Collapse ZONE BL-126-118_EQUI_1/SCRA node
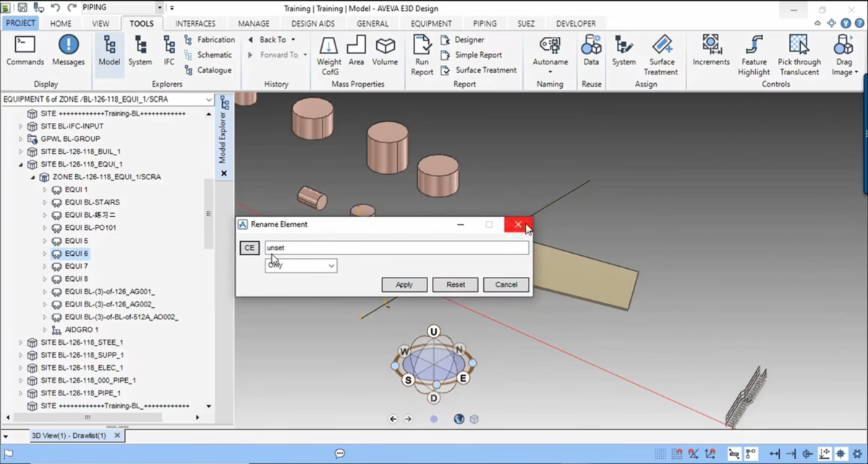 [x=33, y=177]
